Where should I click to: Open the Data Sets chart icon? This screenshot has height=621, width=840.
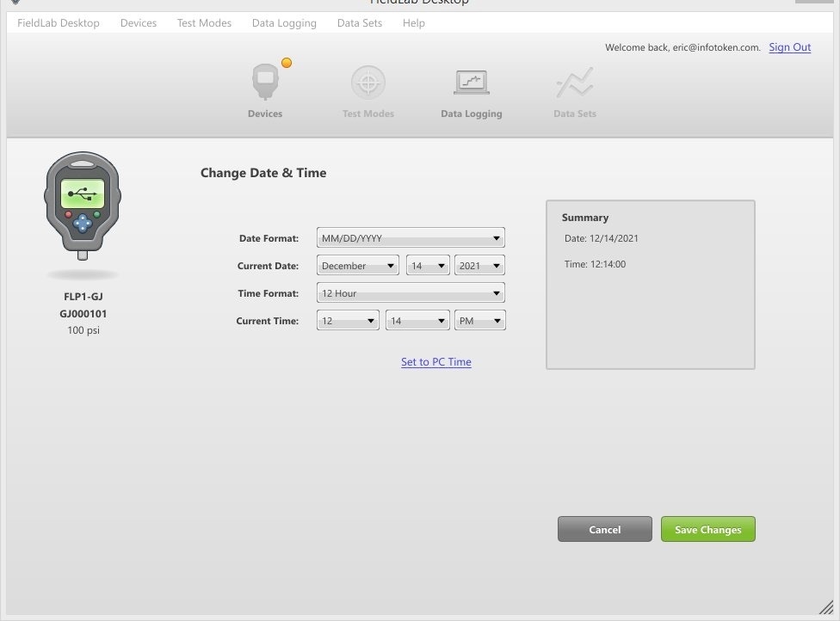[575, 83]
